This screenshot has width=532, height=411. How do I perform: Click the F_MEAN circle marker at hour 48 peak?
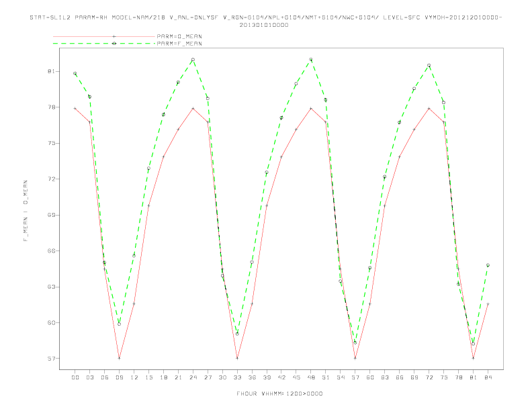[311, 60]
